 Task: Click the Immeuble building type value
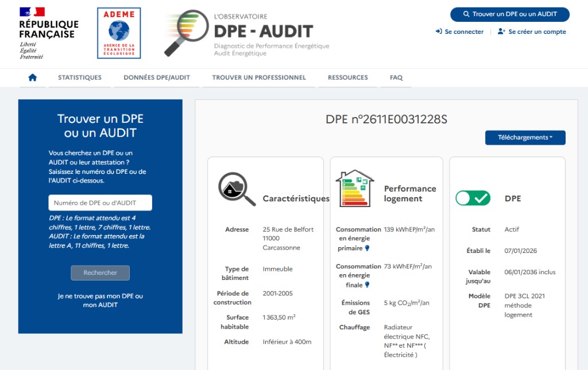click(x=277, y=269)
